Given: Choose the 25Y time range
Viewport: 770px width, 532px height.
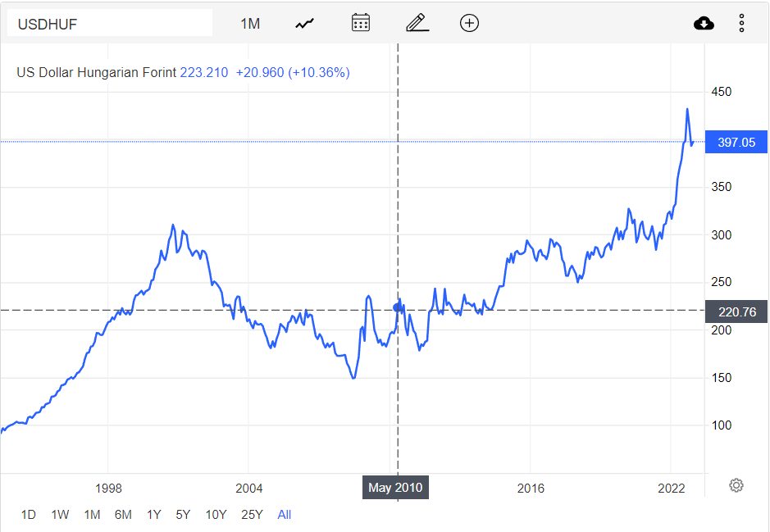Looking at the screenshot, I should pyautogui.click(x=252, y=514).
